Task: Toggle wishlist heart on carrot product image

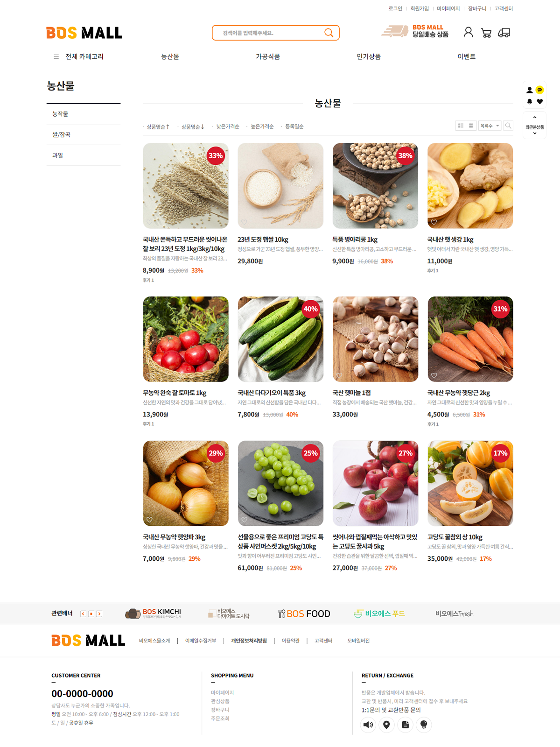Action: (434, 375)
